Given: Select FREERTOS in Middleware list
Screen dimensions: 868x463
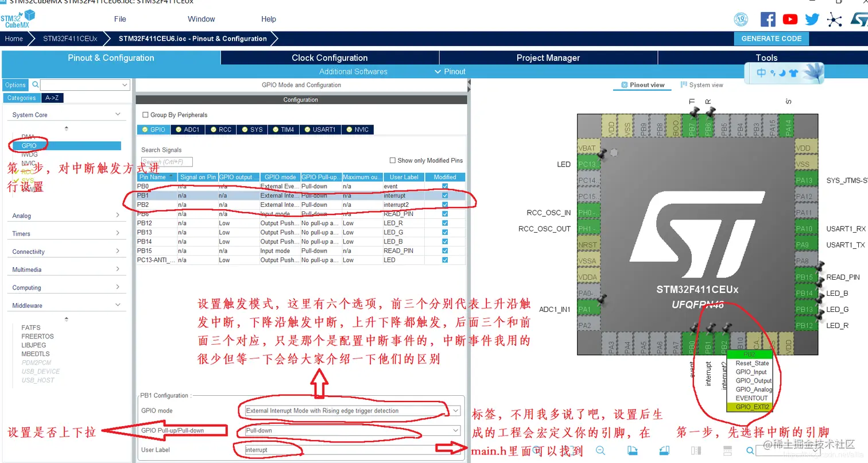Looking at the screenshot, I should [x=37, y=336].
